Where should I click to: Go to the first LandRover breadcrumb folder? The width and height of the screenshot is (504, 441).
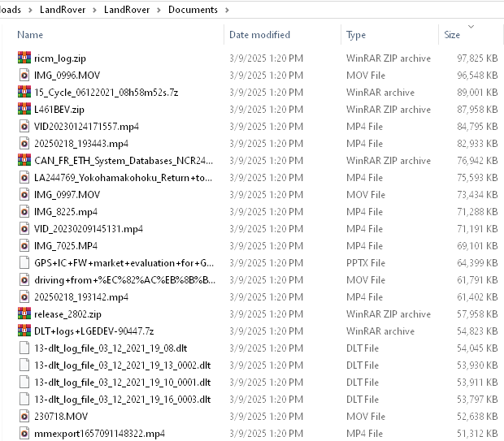63,10
